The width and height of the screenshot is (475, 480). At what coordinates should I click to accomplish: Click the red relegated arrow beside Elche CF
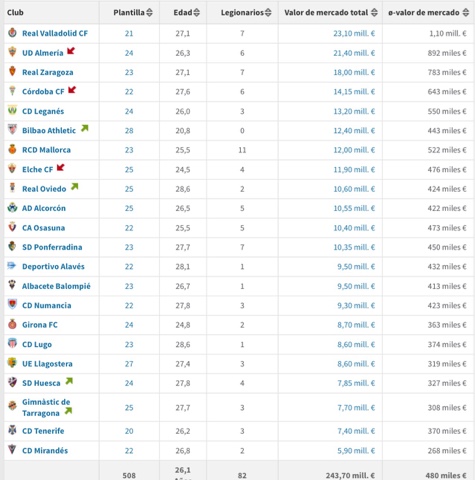[x=60, y=167]
